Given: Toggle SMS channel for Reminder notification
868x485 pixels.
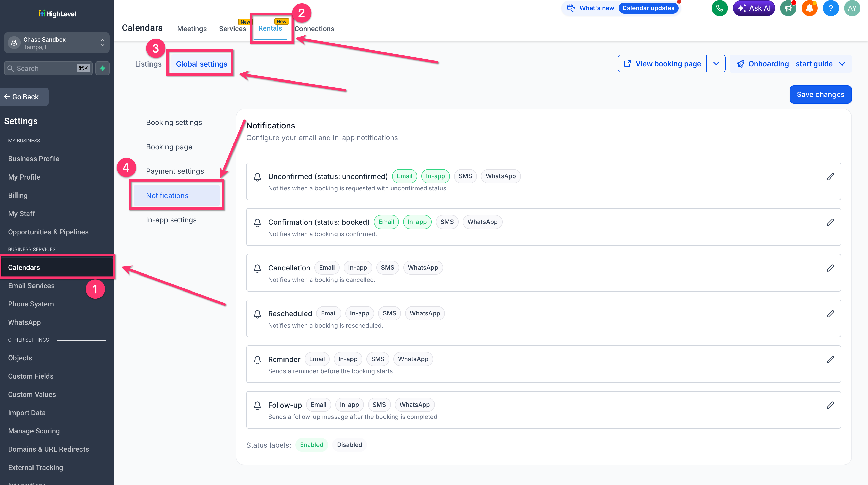Looking at the screenshot, I should point(377,359).
